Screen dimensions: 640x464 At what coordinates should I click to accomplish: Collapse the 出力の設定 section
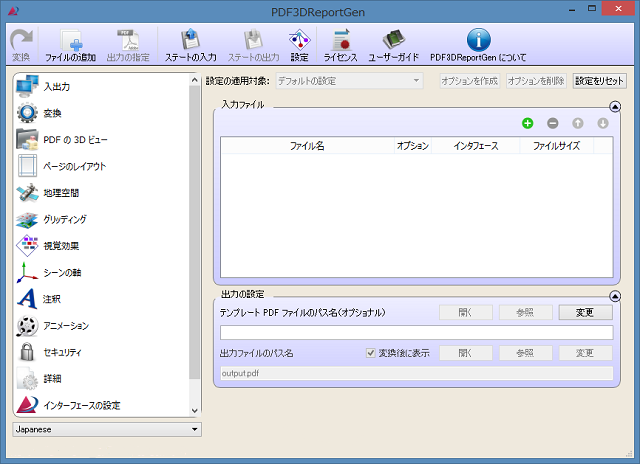click(614, 294)
